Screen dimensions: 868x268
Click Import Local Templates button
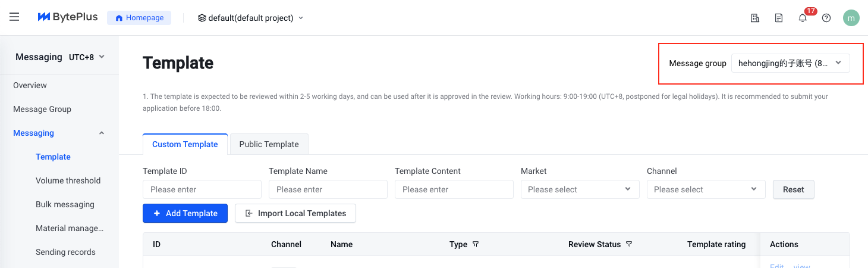(x=295, y=213)
